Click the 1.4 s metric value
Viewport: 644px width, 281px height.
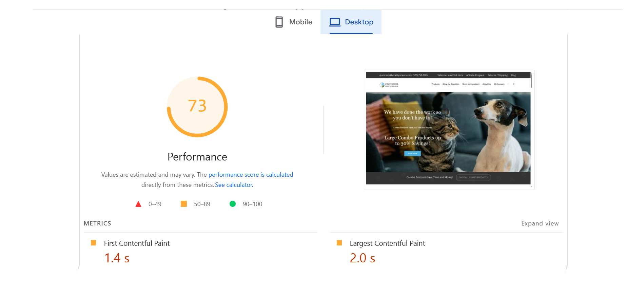point(117,258)
